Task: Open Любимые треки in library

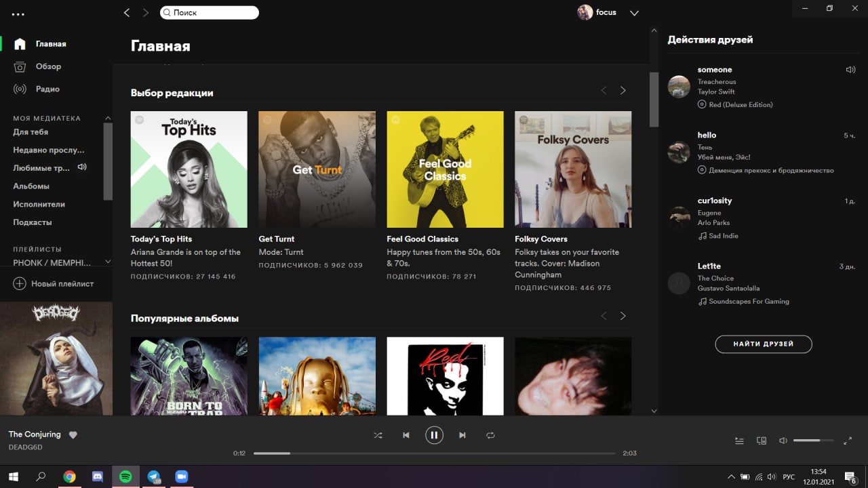Action: (x=42, y=168)
